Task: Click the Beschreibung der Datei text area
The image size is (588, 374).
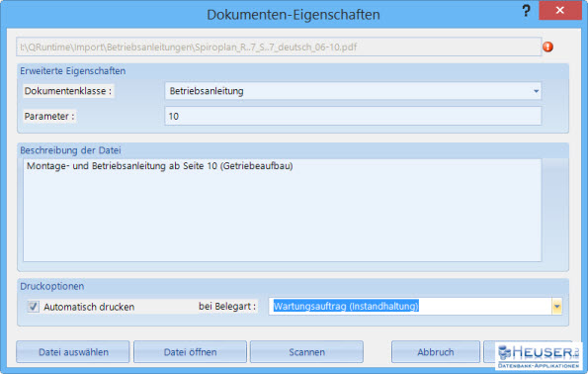Action: tap(282, 210)
